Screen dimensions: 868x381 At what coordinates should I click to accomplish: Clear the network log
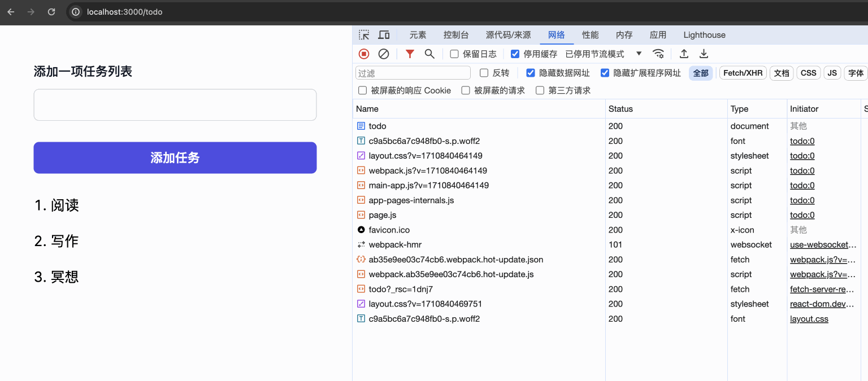click(x=384, y=54)
